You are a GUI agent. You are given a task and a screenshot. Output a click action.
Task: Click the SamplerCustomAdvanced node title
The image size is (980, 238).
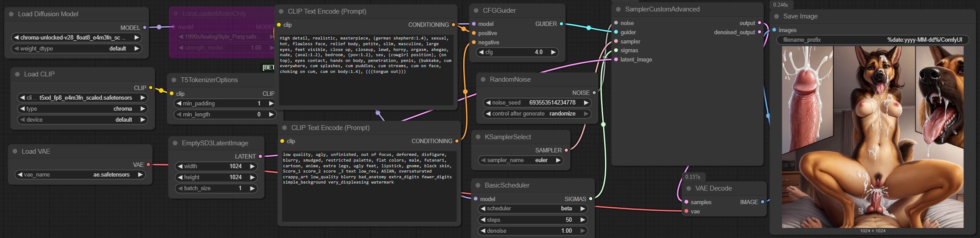pos(662,9)
